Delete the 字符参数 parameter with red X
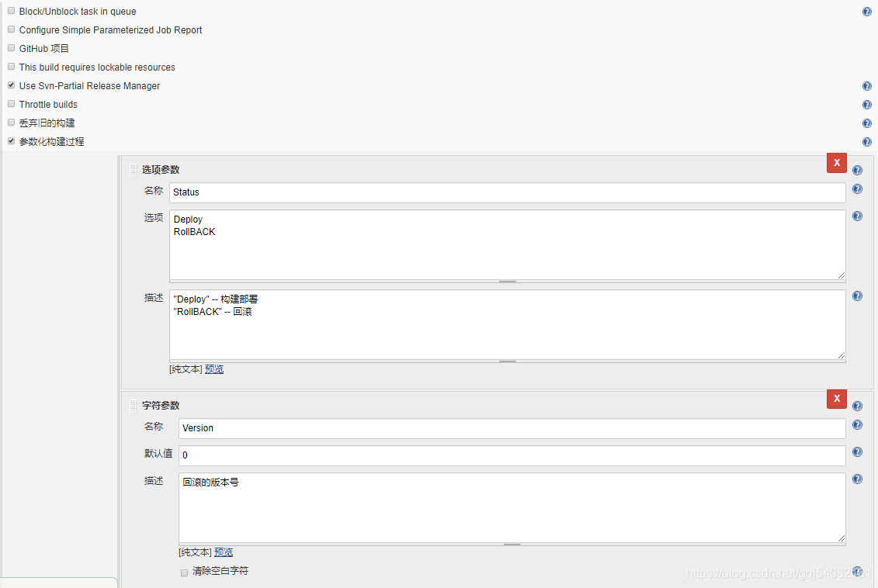Screen dimensions: 878x588 point(837,399)
